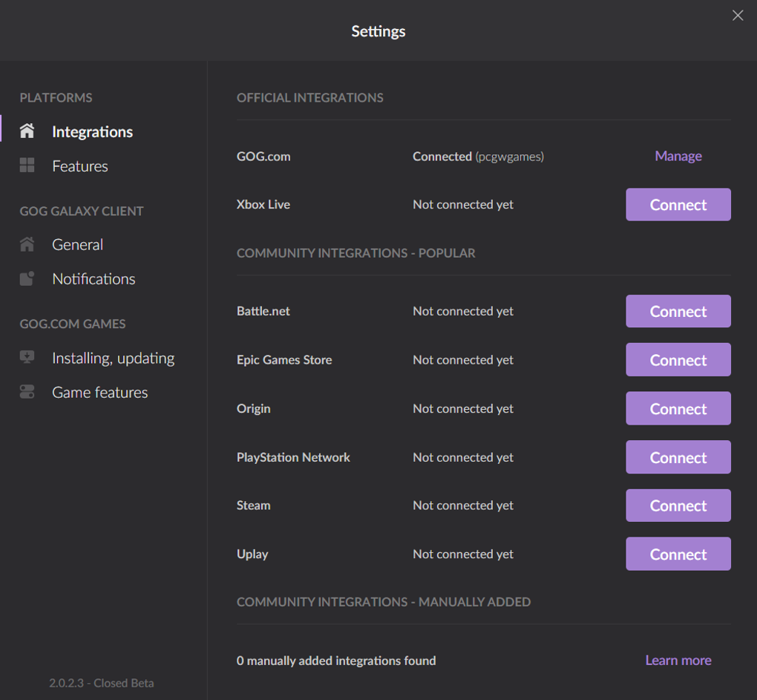Click the Integrations home icon in sidebar
This screenshot has width=757, height=700.
click(27, 131)
